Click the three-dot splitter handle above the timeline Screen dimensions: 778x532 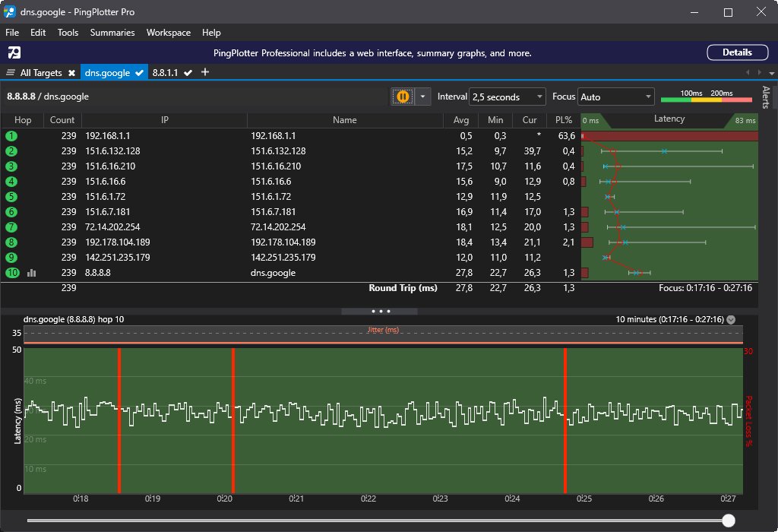pyautogui.click(x=380, y=311)
